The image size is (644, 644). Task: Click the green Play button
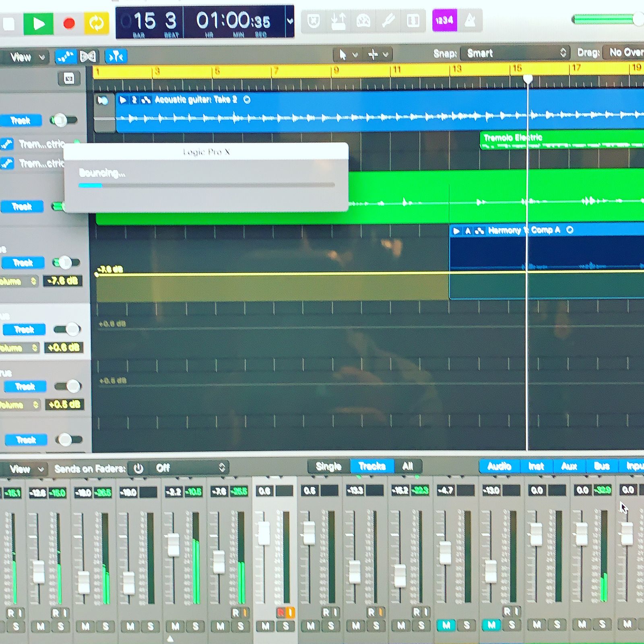click(x=38, y=24)
